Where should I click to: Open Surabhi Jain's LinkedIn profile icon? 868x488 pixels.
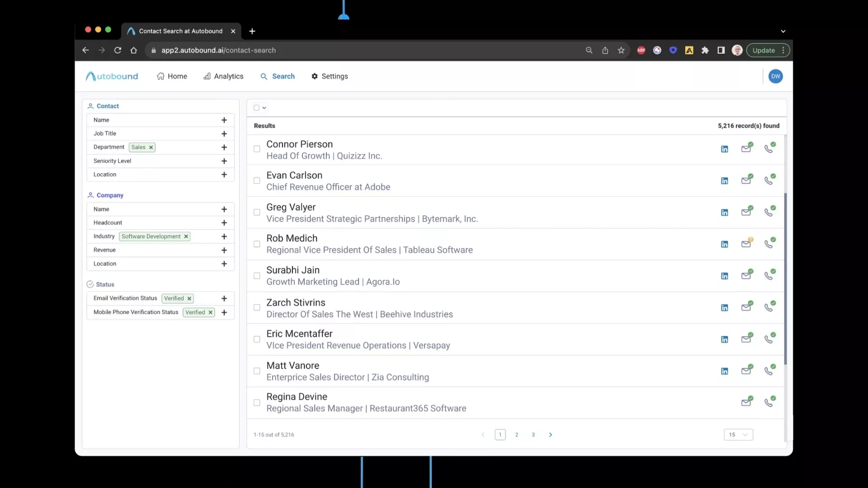click(x=724, y=276)
